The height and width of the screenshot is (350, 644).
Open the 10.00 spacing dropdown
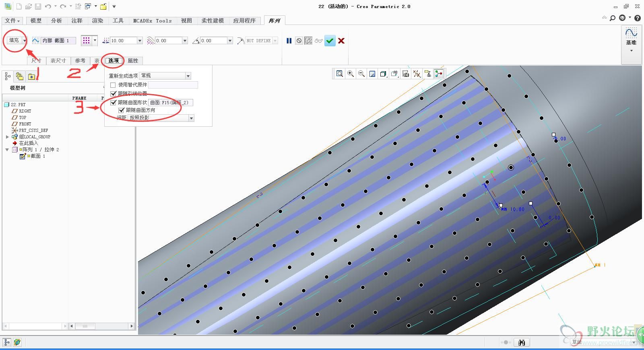(x=140, y=41)
